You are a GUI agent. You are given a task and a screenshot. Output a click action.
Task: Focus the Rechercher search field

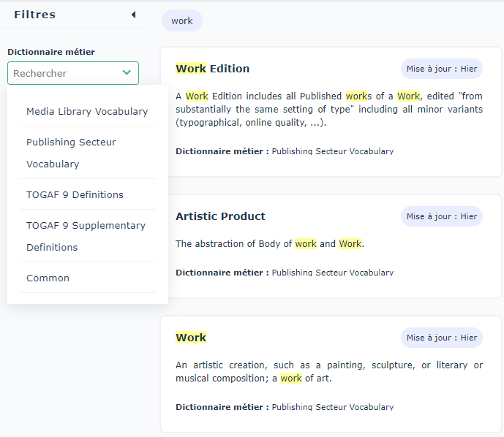pyautogui.click(x=62, y=73)
